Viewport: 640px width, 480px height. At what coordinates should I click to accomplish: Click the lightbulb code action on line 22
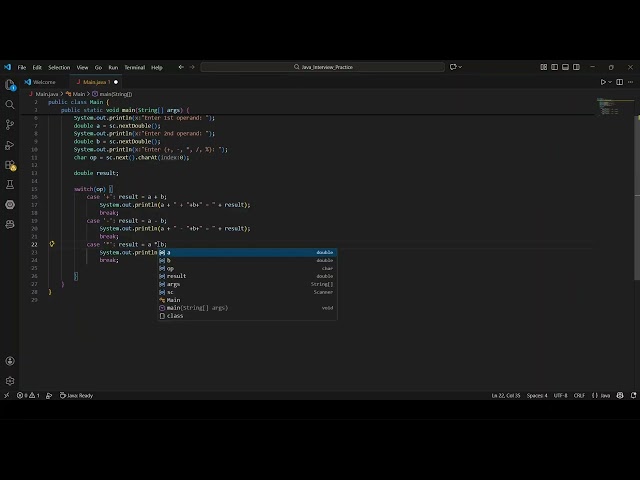(x=52, y=244)
